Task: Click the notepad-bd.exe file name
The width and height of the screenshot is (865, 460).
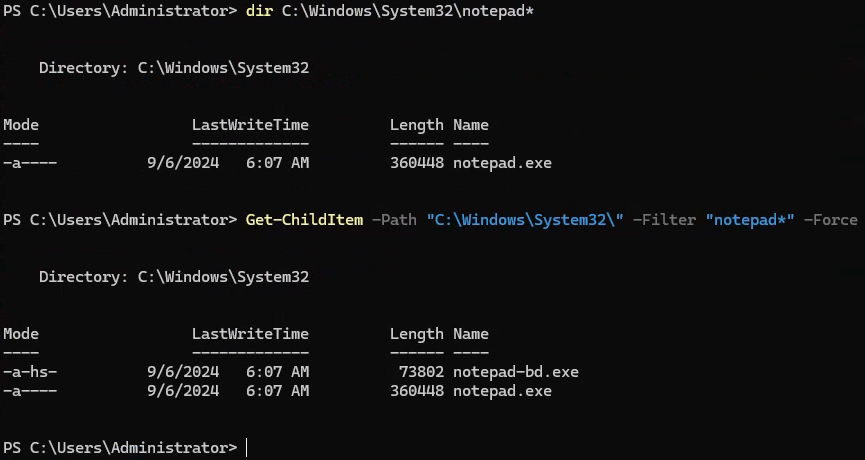Action: (x=515, y=372)
